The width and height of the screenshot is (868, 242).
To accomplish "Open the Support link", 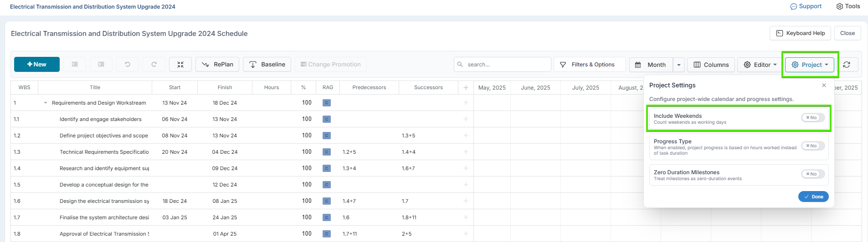I will [806, 6].
